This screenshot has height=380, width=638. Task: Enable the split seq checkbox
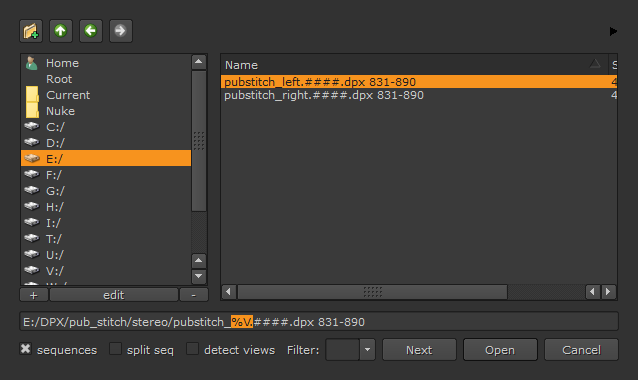(x=116, y=349)
